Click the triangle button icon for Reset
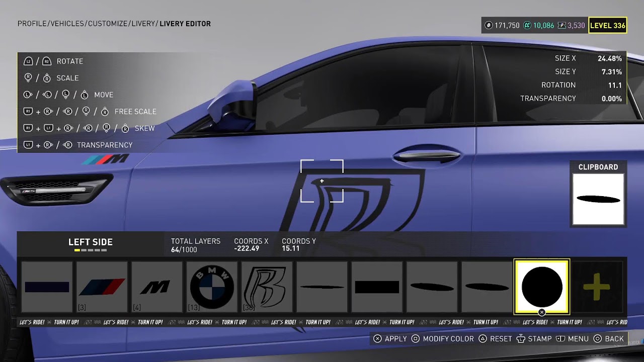644x362 pixels. (482, 339)
